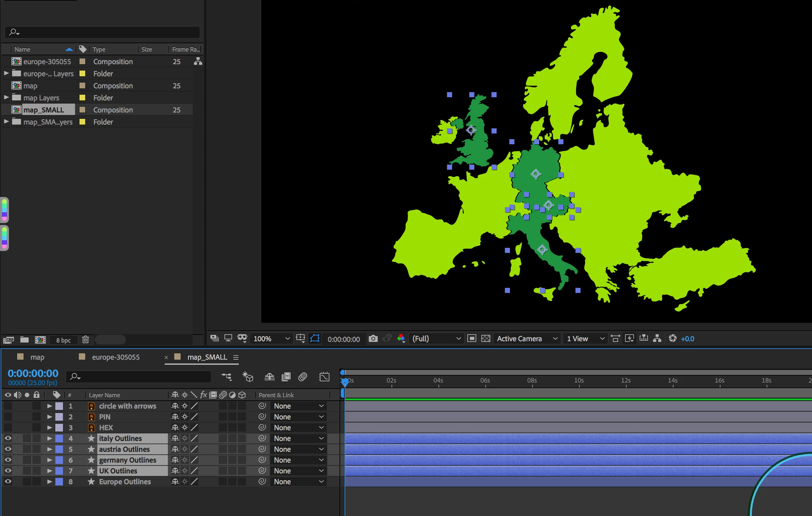Toggle mask and shape path visibility
The image size is (812, 516).
coord(315,338)
